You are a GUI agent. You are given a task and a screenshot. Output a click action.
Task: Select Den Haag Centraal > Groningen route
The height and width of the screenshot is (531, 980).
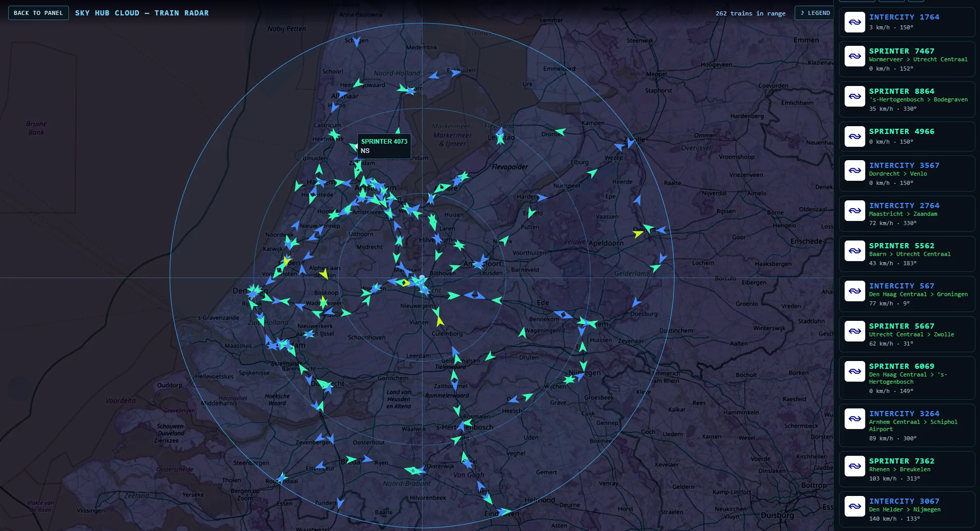pos(918,294)
